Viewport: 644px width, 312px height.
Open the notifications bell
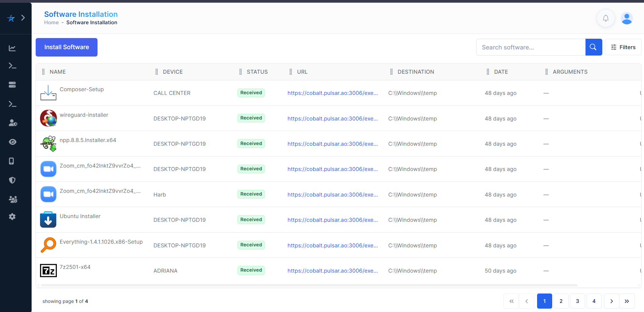(605, 18)
